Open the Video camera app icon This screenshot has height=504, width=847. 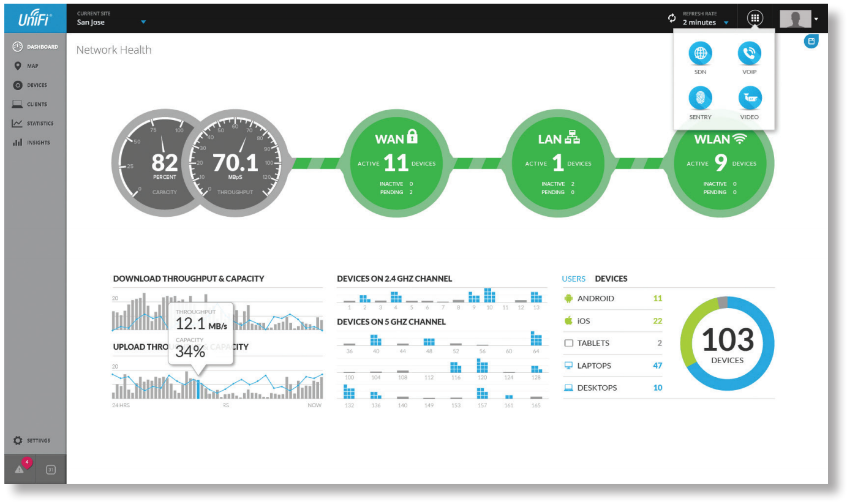749,99
